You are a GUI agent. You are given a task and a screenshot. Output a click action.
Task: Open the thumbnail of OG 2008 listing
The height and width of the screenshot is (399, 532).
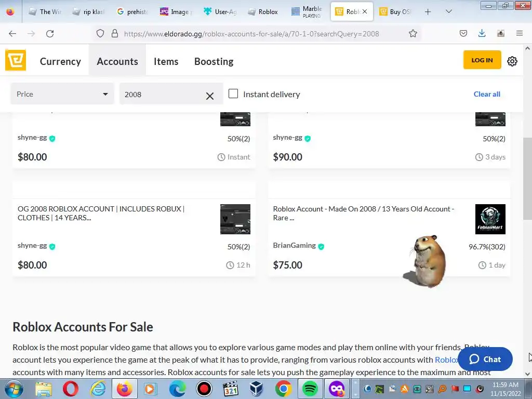click(235, 219)
